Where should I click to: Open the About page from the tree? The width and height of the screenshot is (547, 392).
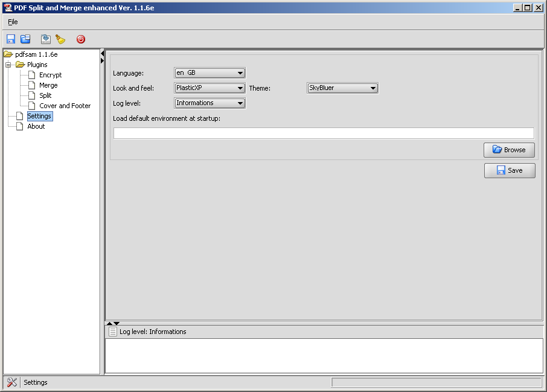coord(36,126)
